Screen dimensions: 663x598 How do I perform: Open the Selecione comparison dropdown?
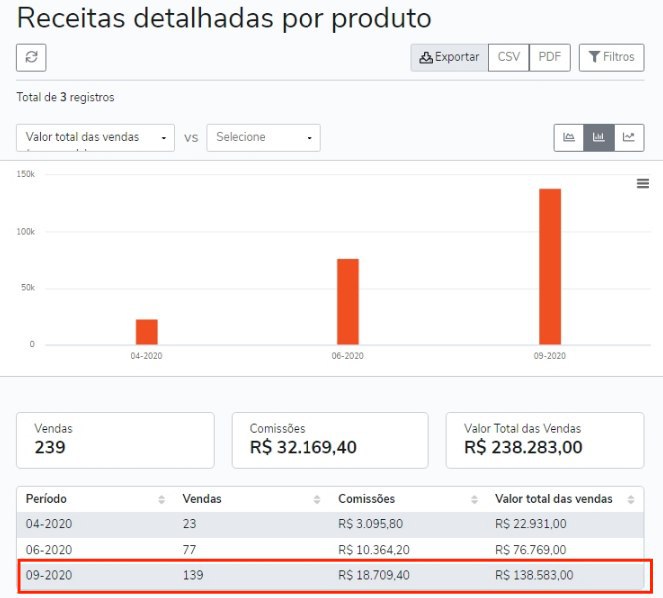coord(263,137)
